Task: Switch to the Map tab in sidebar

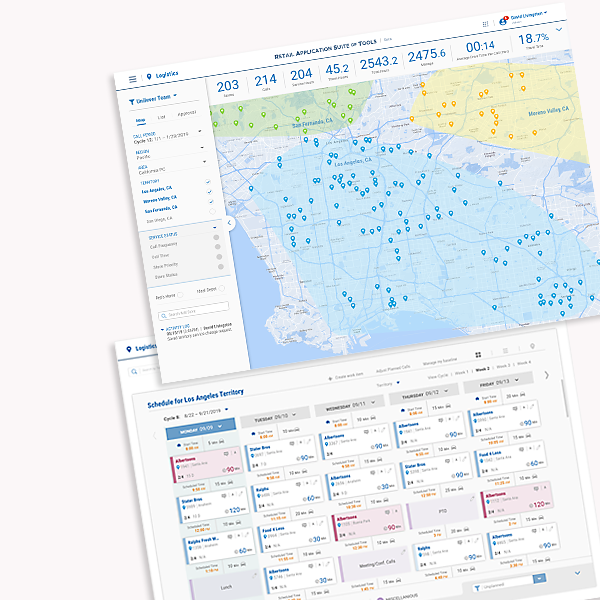Action: (x=140, y=121)
